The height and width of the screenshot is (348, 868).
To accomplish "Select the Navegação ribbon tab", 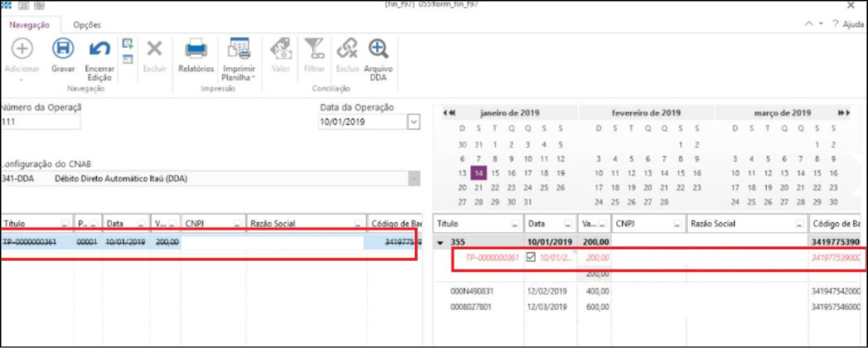I will 30,25.
